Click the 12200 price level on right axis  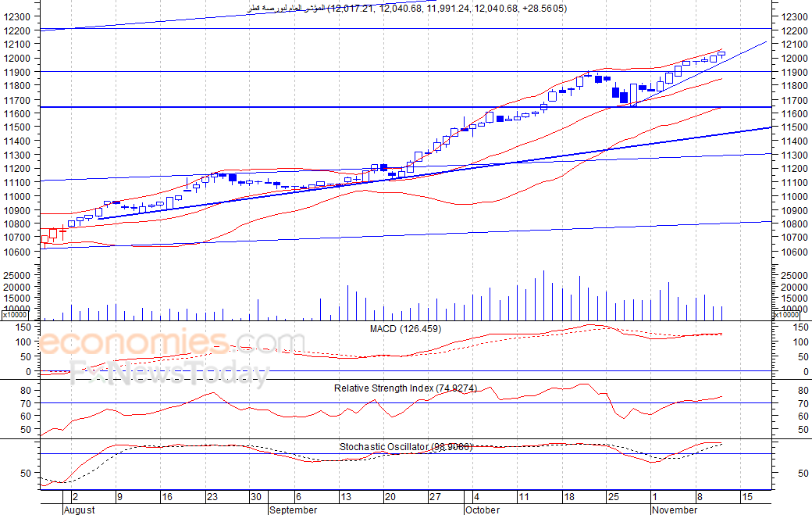(794, 30)
